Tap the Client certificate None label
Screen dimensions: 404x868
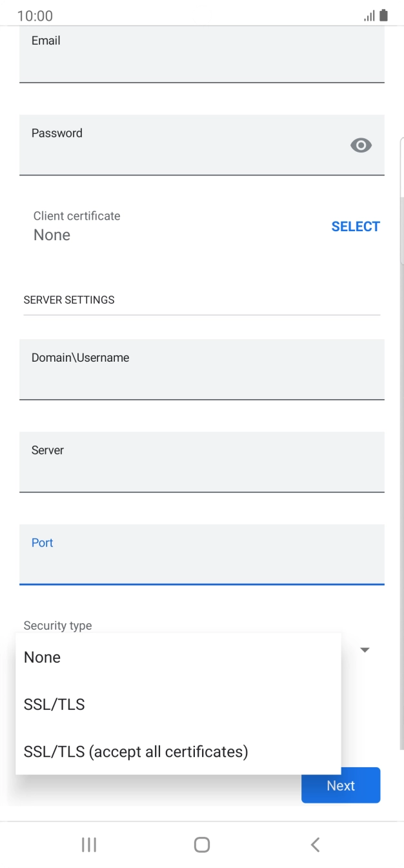click(x=51, y=235)
